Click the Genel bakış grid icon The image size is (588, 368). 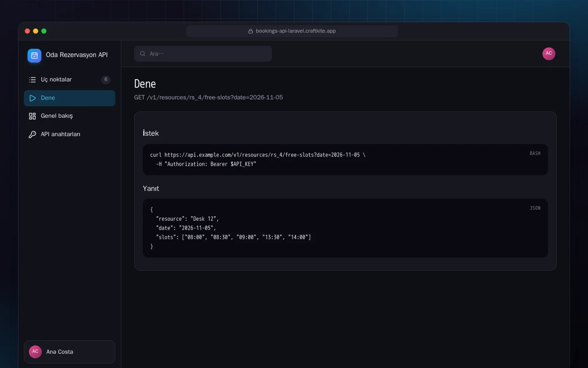[x=32, y=116]
